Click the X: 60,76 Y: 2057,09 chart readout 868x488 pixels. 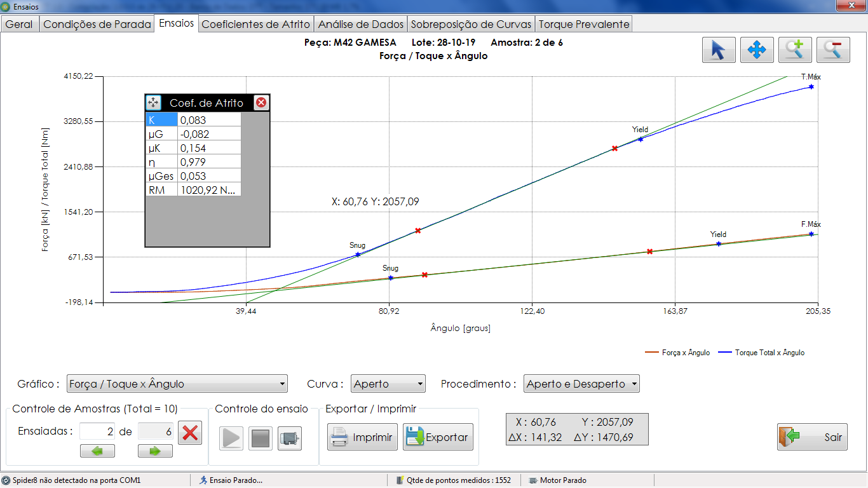pos(376,201)
